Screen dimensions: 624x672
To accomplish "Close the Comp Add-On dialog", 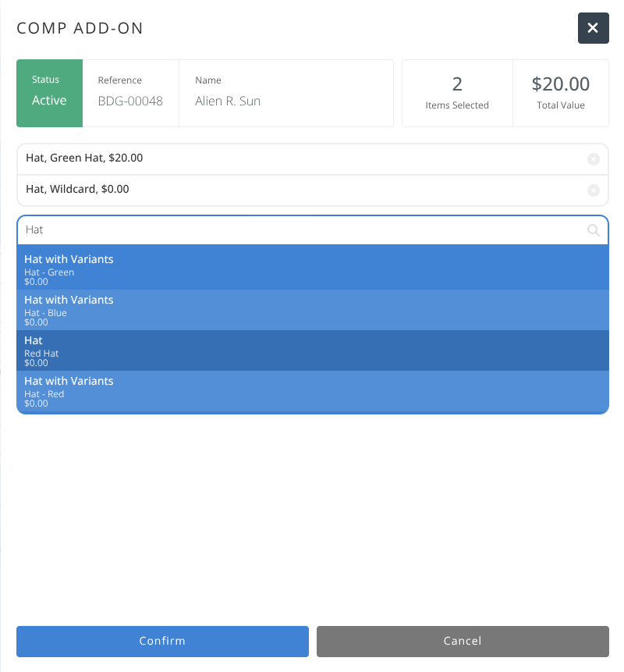I will pyautogui.click(x=593, y=28).
